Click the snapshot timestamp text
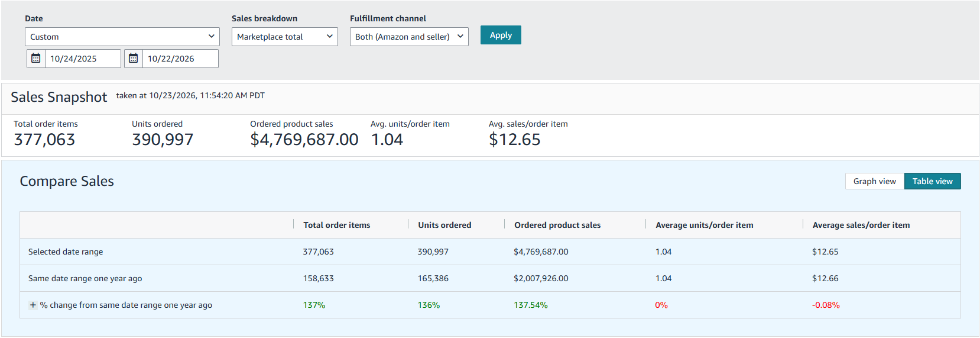Screen dimensions: 980x338 (x=190, y=95)
